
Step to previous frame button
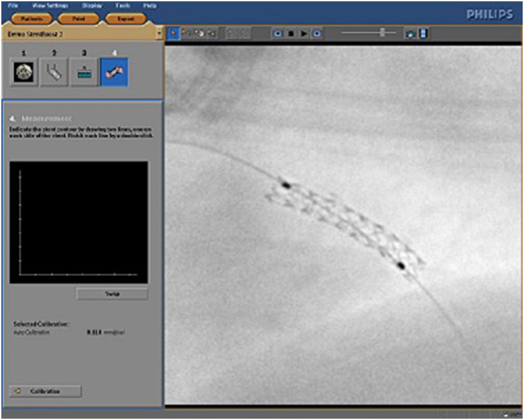pos(278,34)
